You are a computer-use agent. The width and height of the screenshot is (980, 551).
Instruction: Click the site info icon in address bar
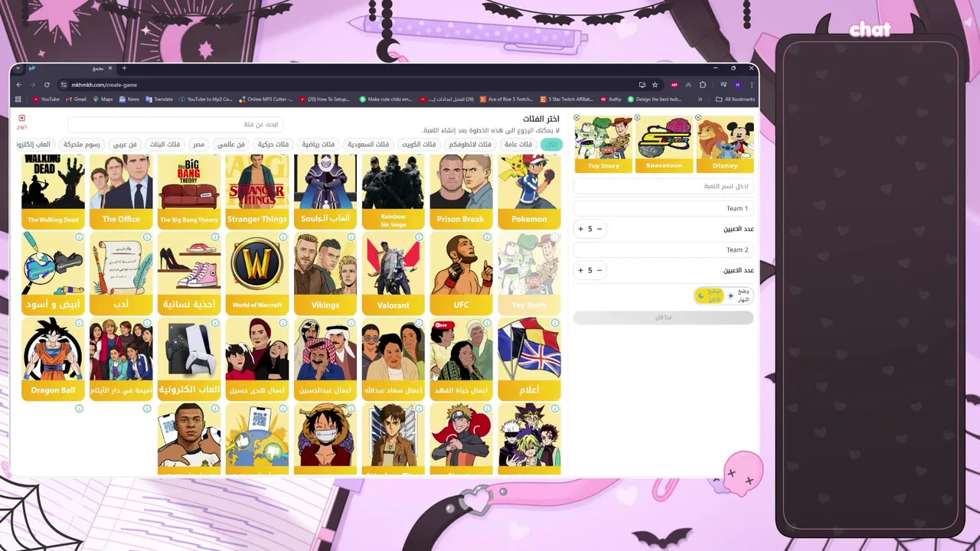[64, 85]
